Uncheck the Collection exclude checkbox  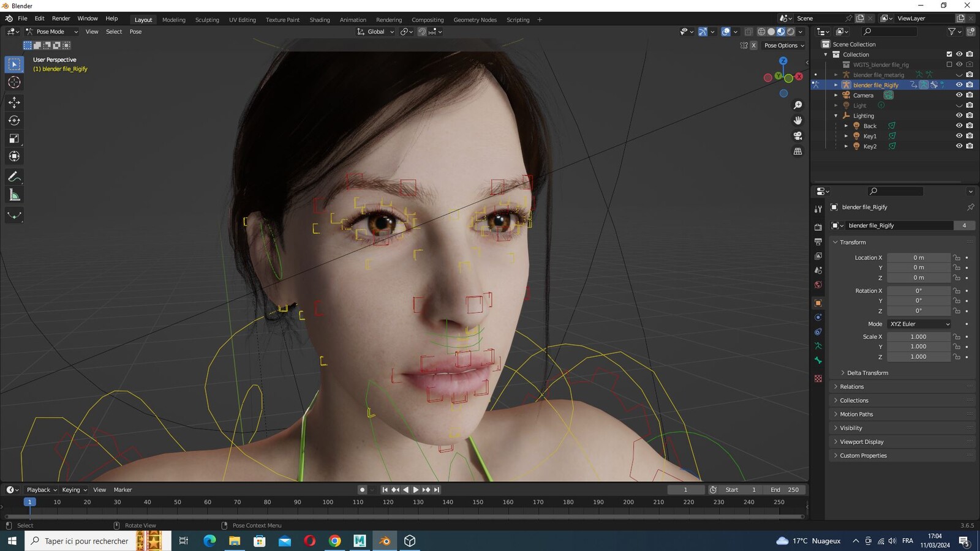tap(949, 54)
